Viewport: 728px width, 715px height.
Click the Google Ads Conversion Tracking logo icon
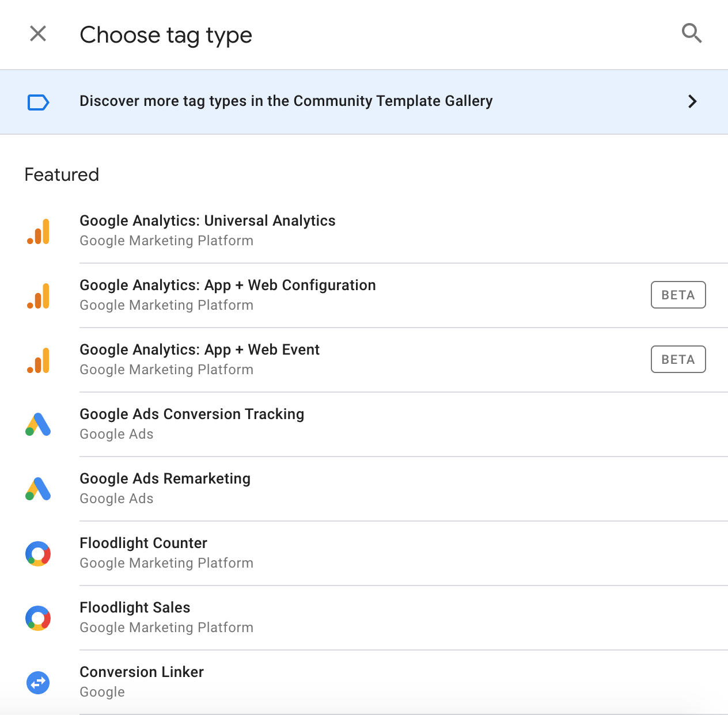coord(38,424)
